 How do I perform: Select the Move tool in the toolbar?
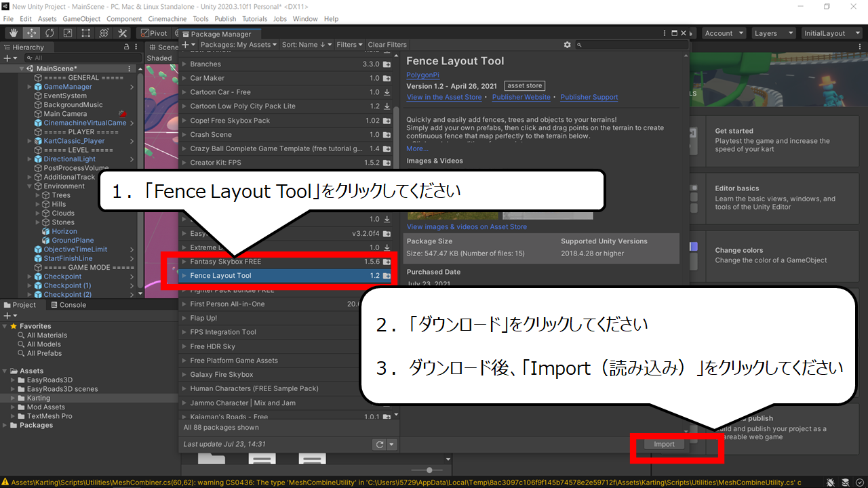pos(31,33)
